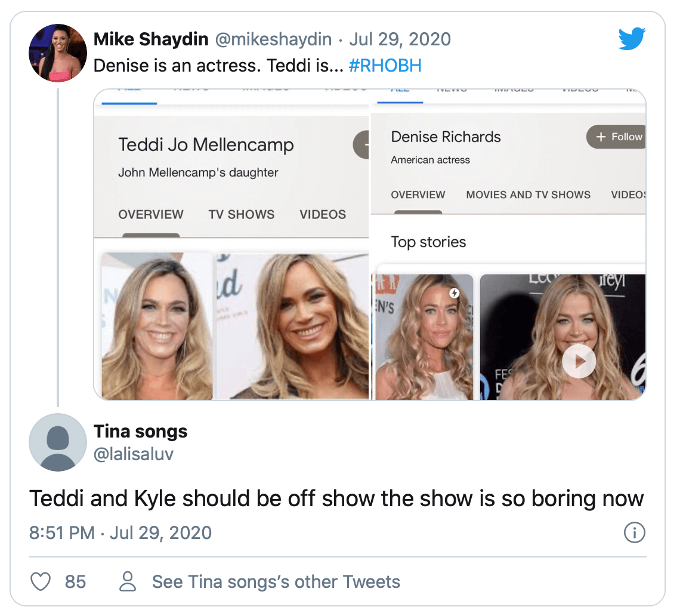The image size is (686, 616).
Task: Switch to MOVIES AND TV SHOWS tab
Action: click(x=528, y=195)
